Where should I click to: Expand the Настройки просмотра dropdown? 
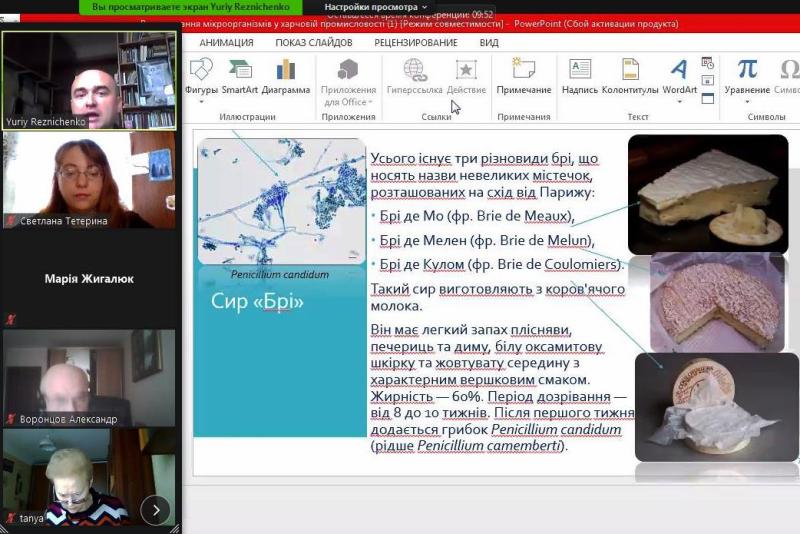coord(376,7)
